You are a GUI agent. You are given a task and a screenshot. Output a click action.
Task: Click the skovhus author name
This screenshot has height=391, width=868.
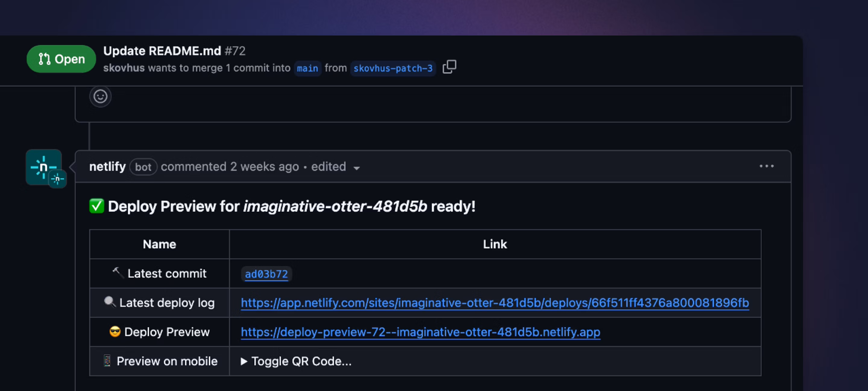(x=124, y=68)
